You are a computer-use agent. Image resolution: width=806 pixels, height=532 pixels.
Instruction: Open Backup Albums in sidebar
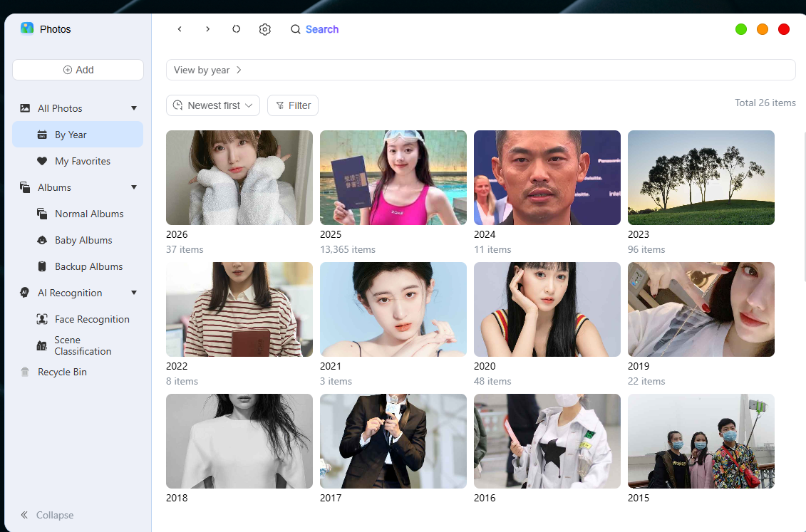pos(78,266)
